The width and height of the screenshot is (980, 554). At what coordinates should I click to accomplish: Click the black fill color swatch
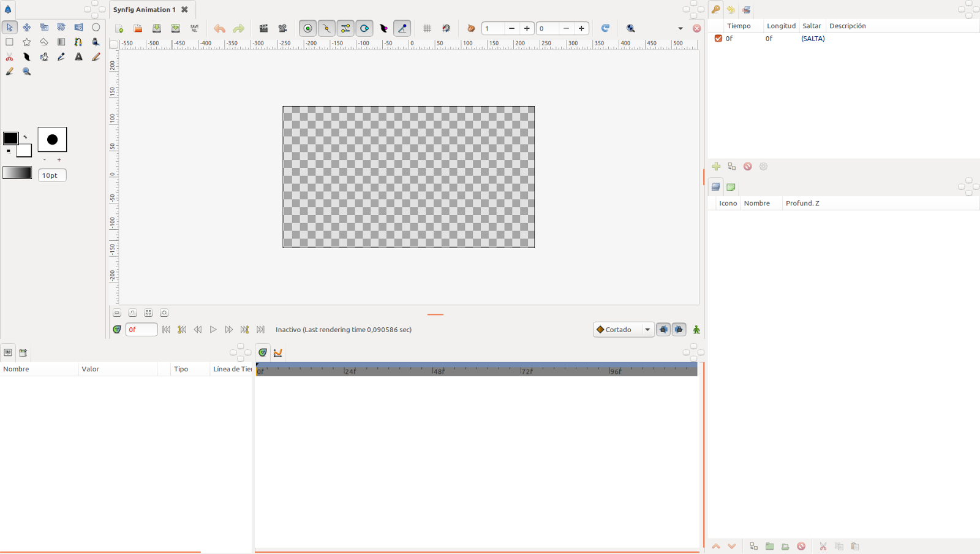click(x=10, y=138)
